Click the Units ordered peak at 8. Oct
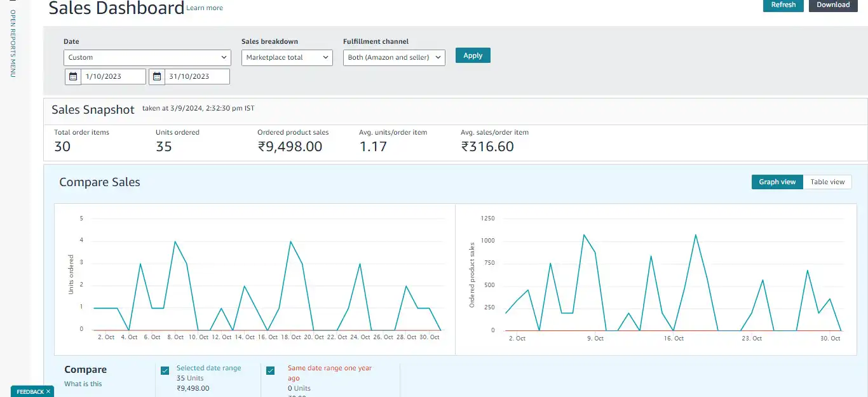Viewport: 868px width, 397px height. tap(175, 241)
